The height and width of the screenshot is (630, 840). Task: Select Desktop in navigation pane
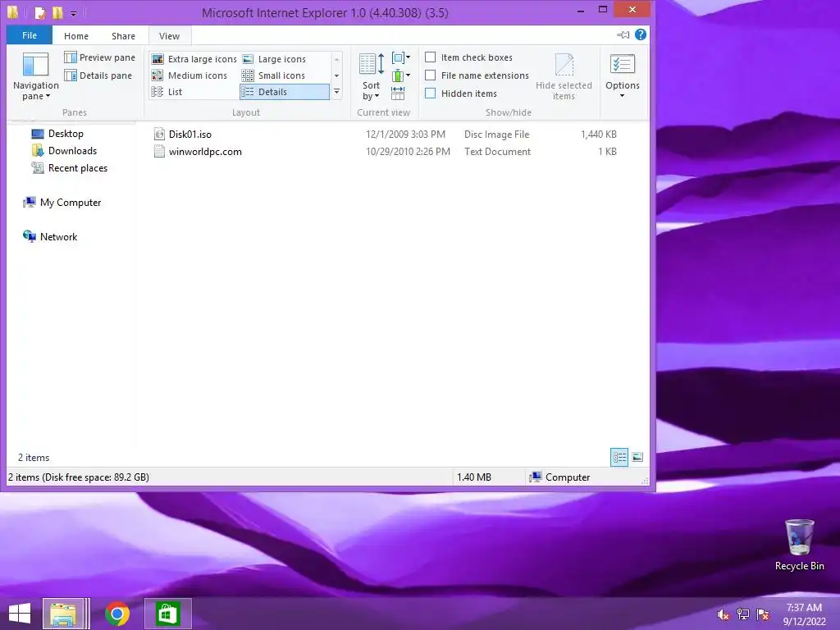[58, 134]
